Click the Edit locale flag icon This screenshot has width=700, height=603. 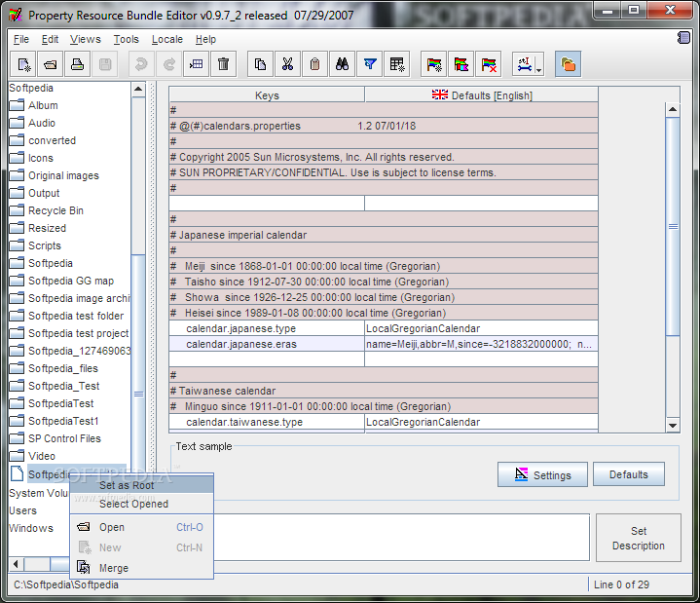(461, 64)
